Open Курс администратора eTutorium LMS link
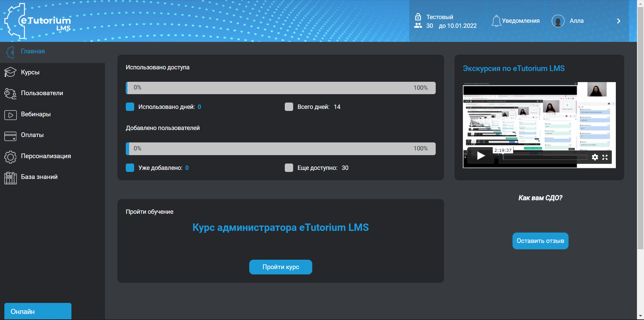The image size is (644, 320). click(280, 228)
